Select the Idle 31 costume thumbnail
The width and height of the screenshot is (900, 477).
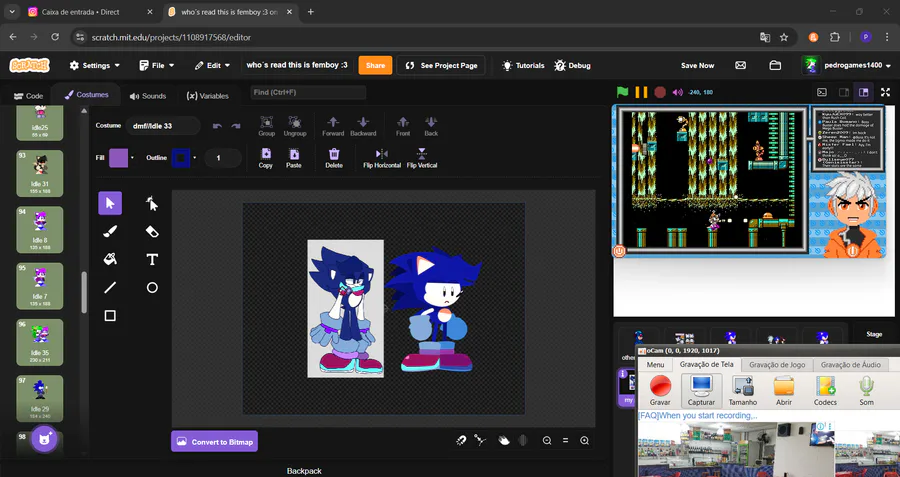click(x=40, y=173)
